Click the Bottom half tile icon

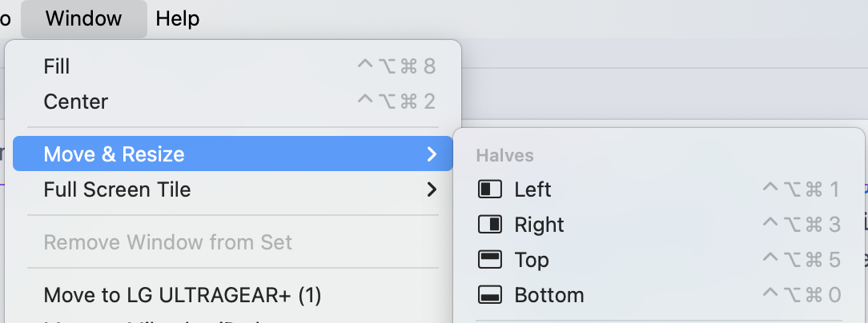[489, 295]
